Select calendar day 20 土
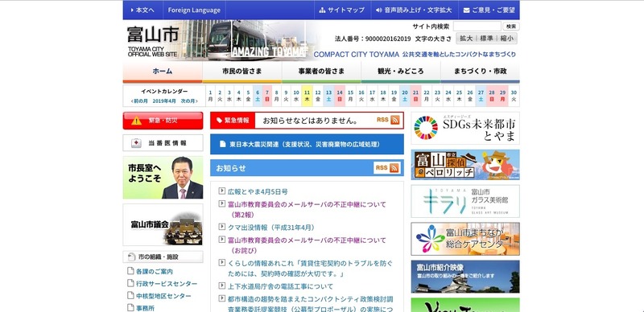644x312 pixels. pos(405,96)
